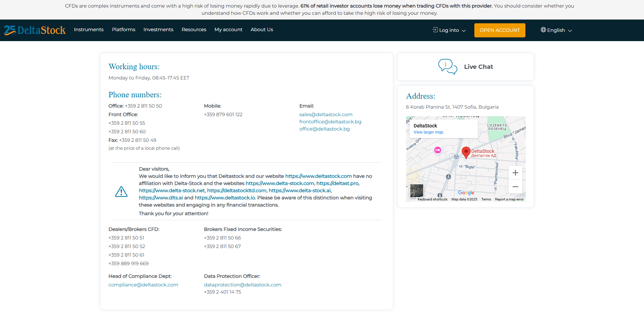Email dataprotection@deltastock.com link
This screenshot has height=321, width=644.
(x=243, y=285)
